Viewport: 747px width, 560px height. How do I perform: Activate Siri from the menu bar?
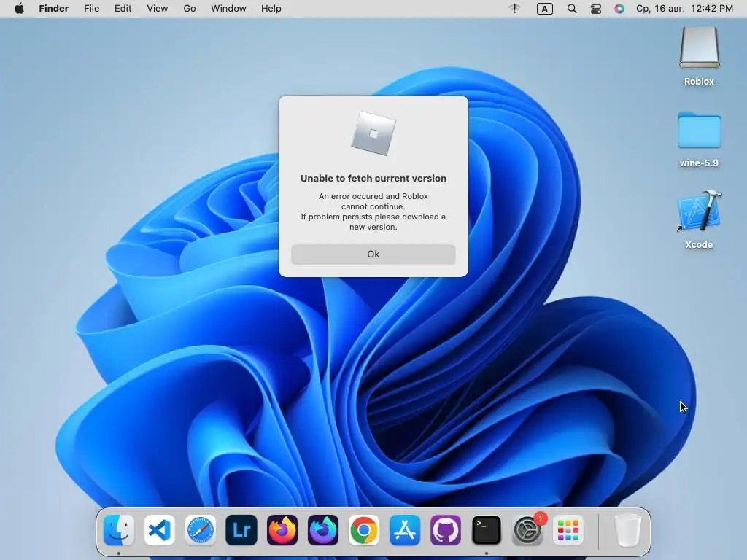(x=619, y=9)
